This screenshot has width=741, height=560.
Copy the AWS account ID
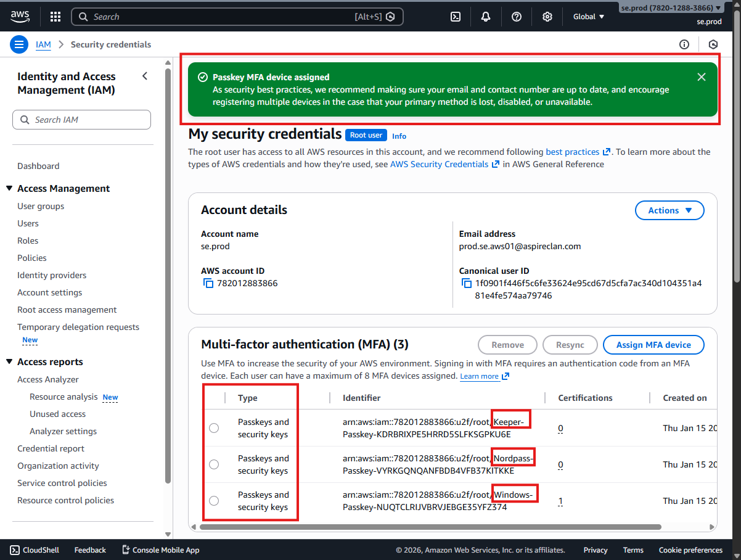point(208,283)
